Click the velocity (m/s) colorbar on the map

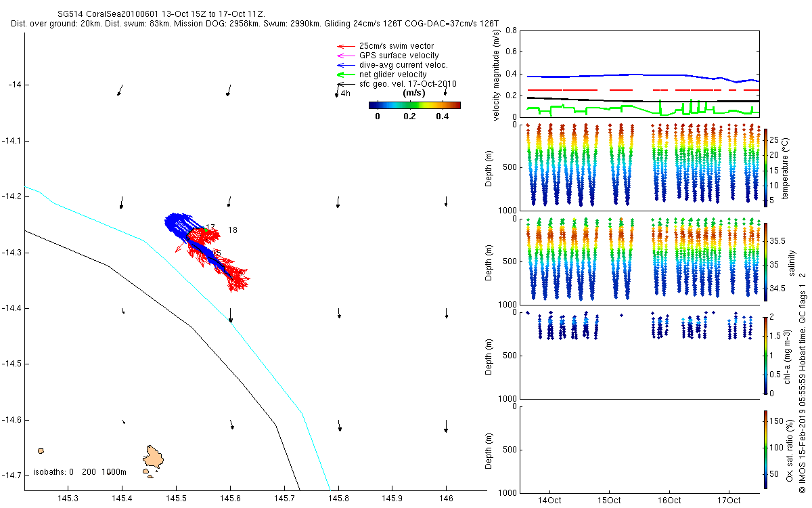415,105
